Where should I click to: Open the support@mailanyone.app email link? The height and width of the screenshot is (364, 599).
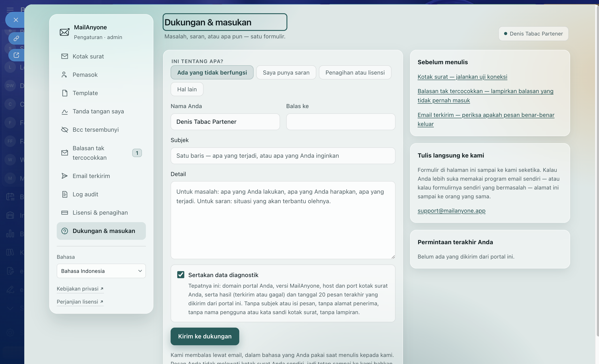click(451, 211)
